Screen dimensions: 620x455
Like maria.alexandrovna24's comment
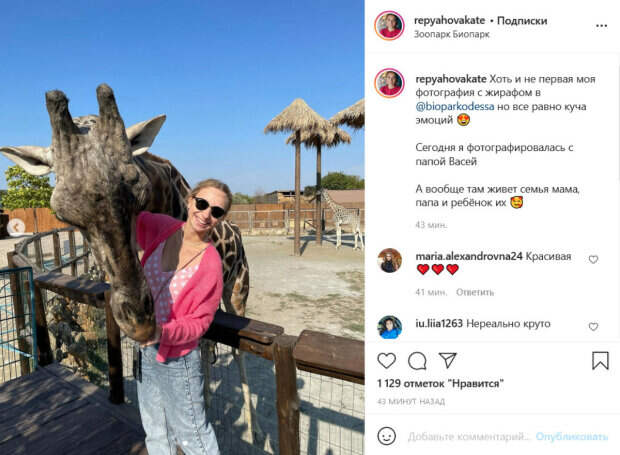[x=593, y=259]
